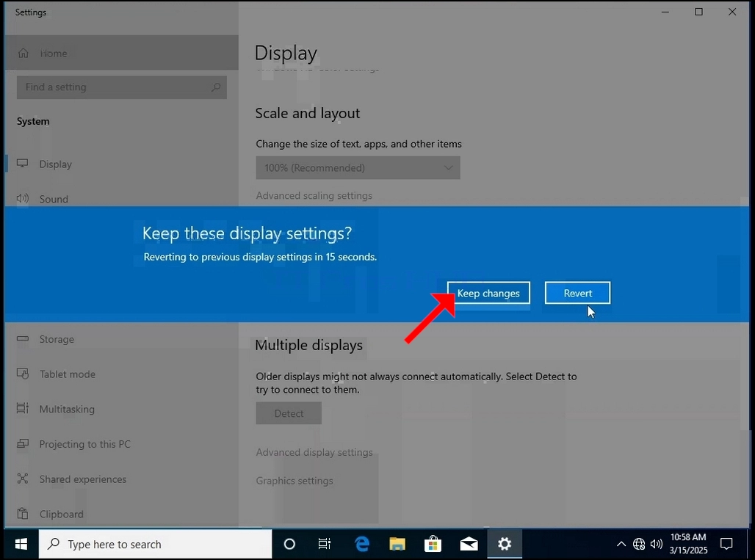755x560 pixels.
Task: Select Sound in the sidebar
Action: click(121, 198)
